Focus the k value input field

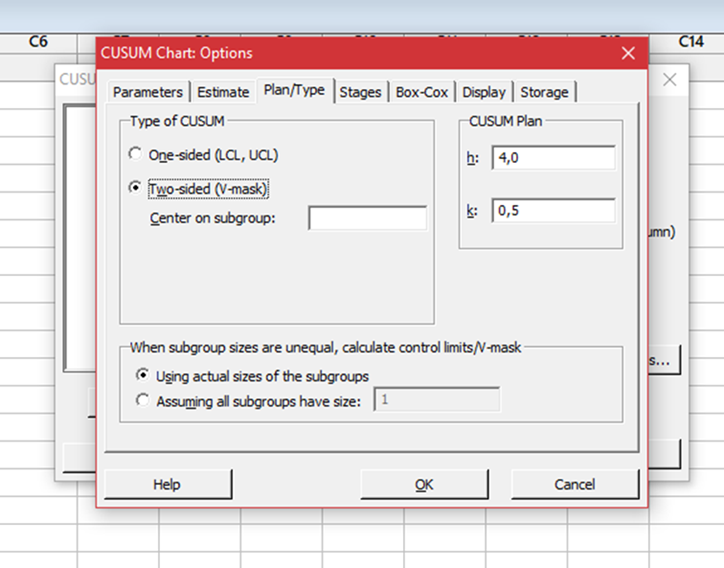pyautogui.click(x=553, y=211)
